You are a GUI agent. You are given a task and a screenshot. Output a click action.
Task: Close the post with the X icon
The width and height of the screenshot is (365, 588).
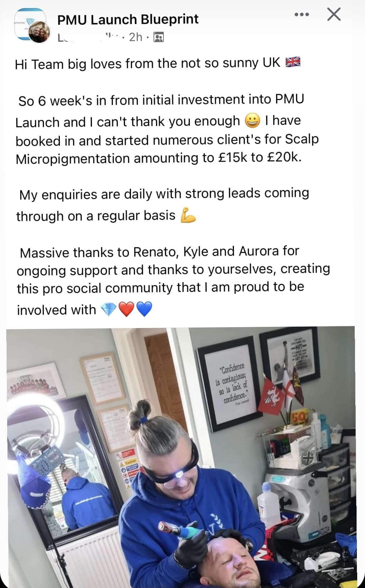point(334,14)
